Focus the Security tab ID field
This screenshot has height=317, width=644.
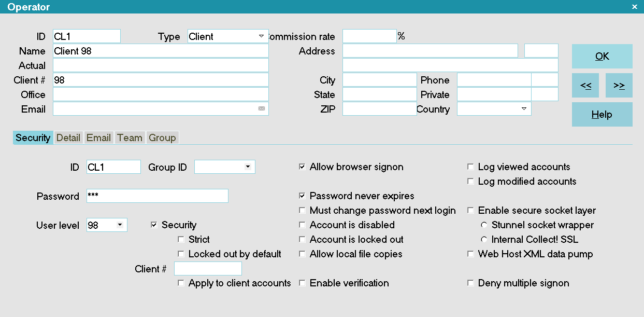(x=113, y=167)
